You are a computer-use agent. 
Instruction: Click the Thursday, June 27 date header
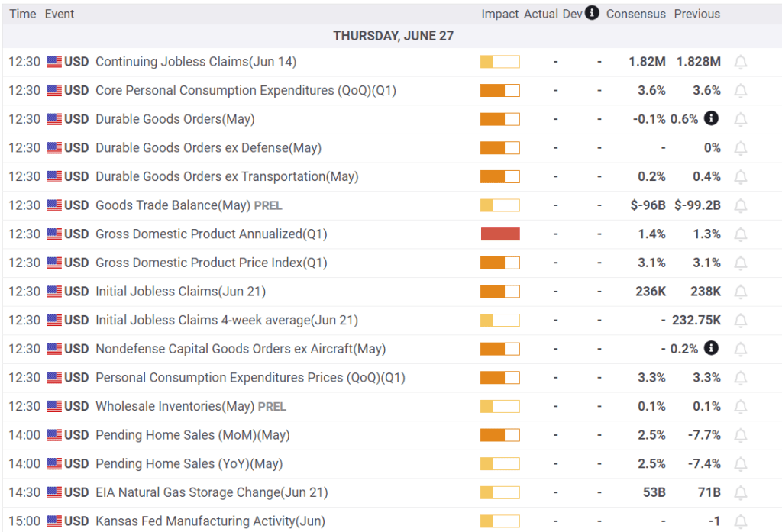(393, 36)
